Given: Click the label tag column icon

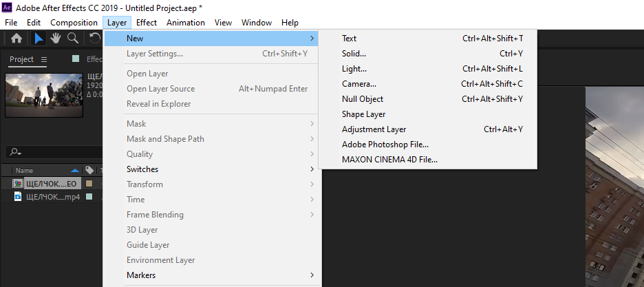Looking at the screenshot, I should coord(89,171).
